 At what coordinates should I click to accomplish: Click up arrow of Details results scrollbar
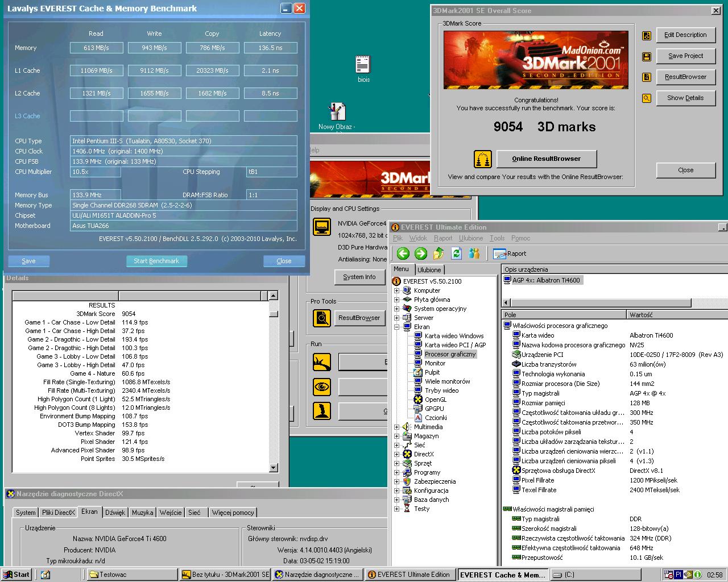(x=273, y=296)
